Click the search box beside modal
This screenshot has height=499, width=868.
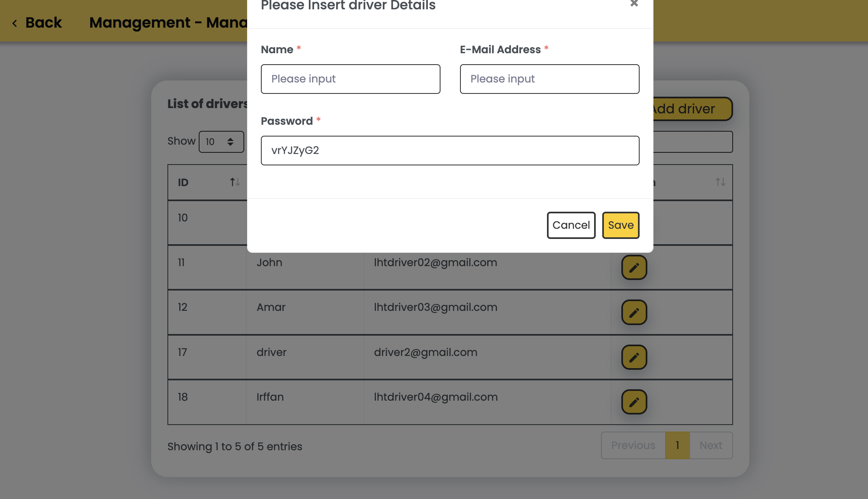click(x=692, y=142)
